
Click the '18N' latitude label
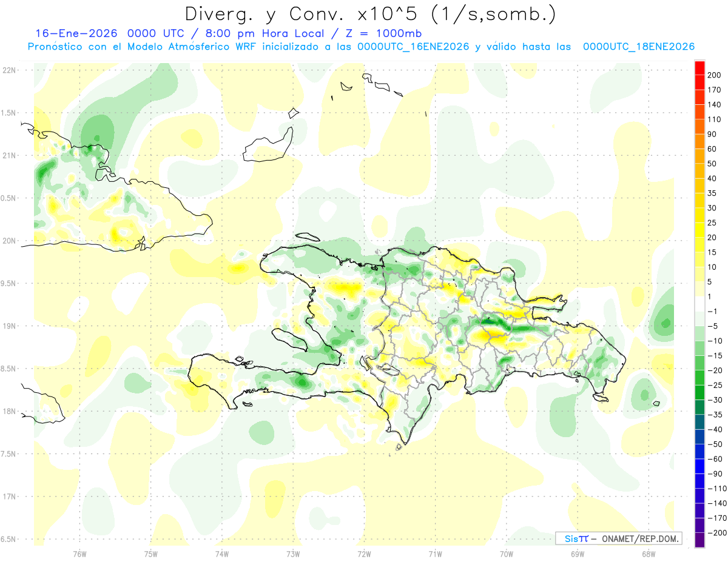tap(9, 412)
